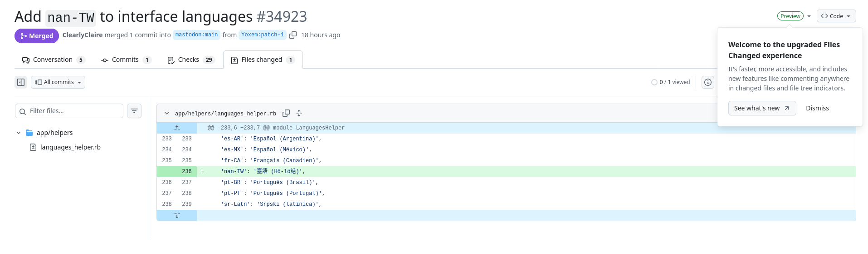868x254 pixels.
Task: Open mastodon:main base branch link
Action: point(197,35)
